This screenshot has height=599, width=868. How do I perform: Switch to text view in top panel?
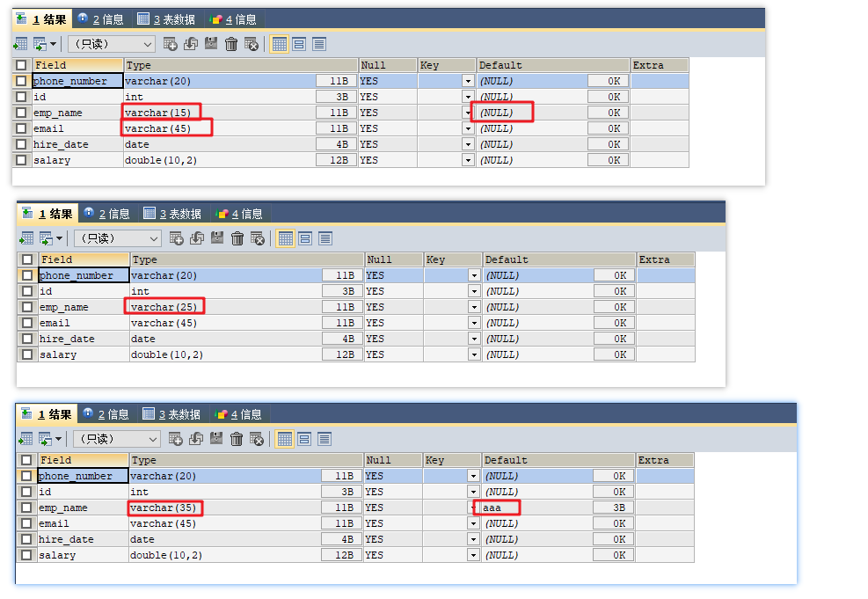319,44
